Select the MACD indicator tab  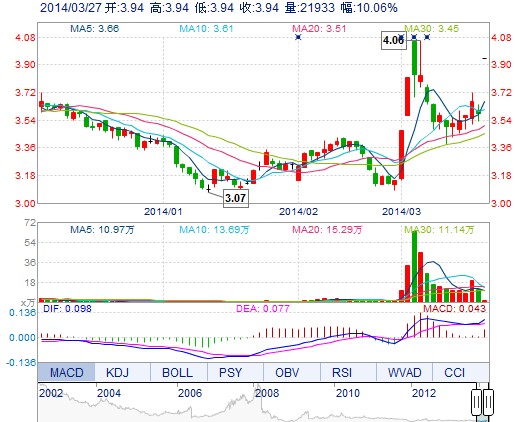[66, 372]
